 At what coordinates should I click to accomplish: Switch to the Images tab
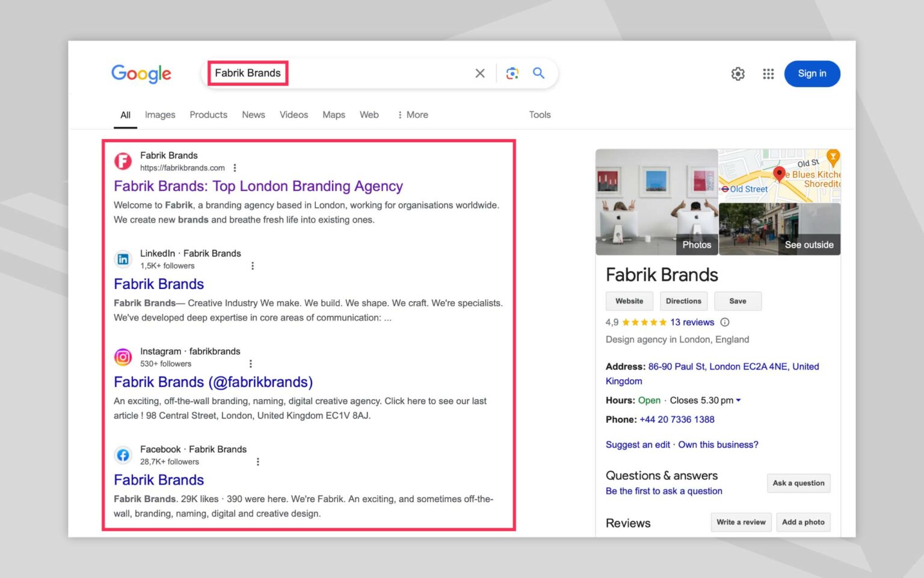click(159, 114)
